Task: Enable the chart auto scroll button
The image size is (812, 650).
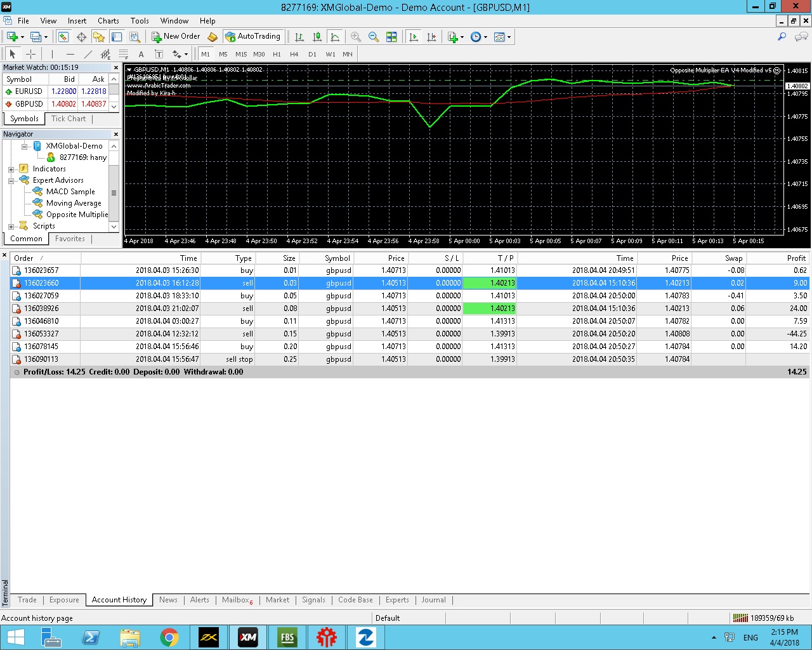Action: (x=414, y=37)
